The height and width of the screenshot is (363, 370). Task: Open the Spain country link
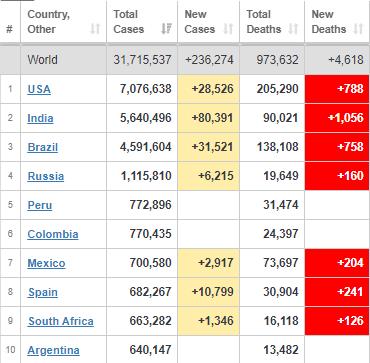click(43, 292)
